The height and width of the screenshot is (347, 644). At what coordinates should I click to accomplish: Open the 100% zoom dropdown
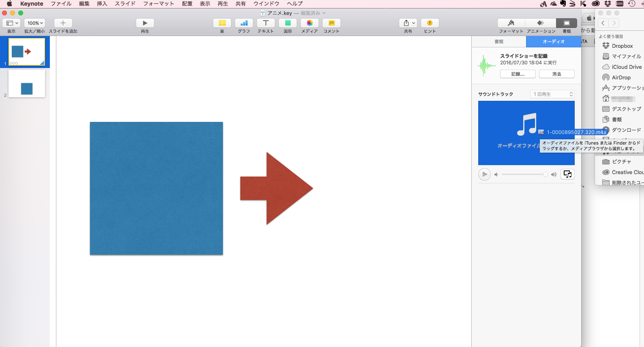35,23
